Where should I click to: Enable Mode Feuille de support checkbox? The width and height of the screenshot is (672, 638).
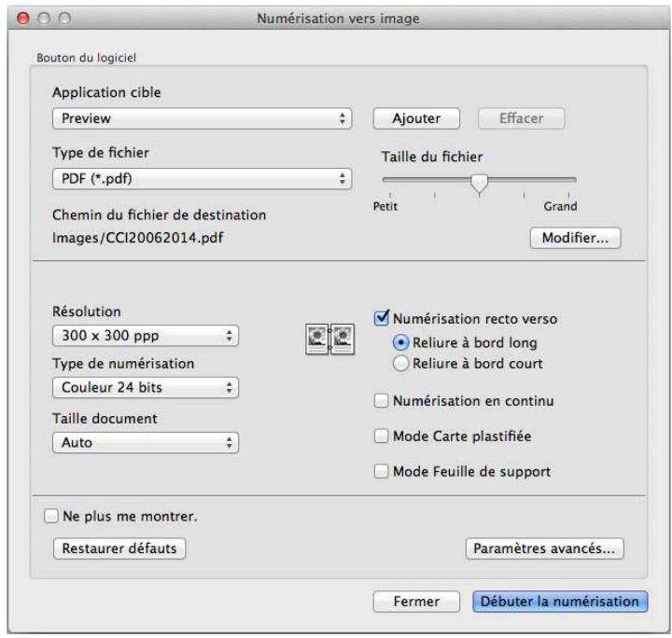point(381,471)
